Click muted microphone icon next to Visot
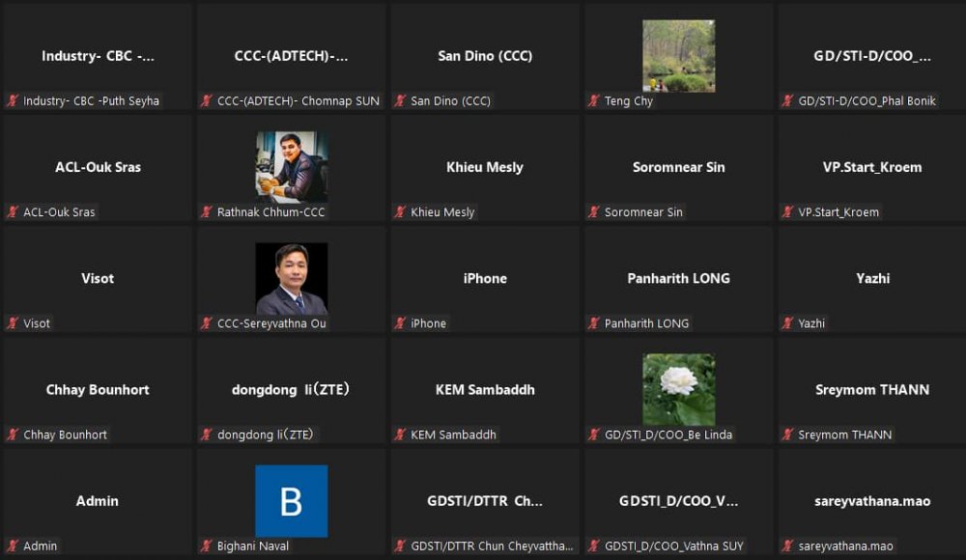The width and height of the screenshot is (966, 560). [13, 323]
